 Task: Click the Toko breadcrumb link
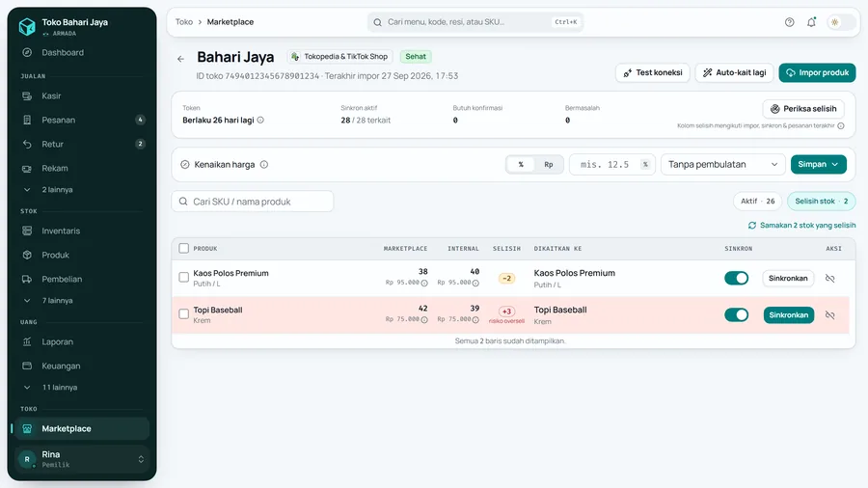point(184,22)
